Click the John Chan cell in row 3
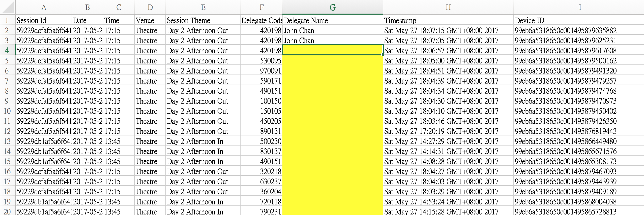 tap(333, 41)
